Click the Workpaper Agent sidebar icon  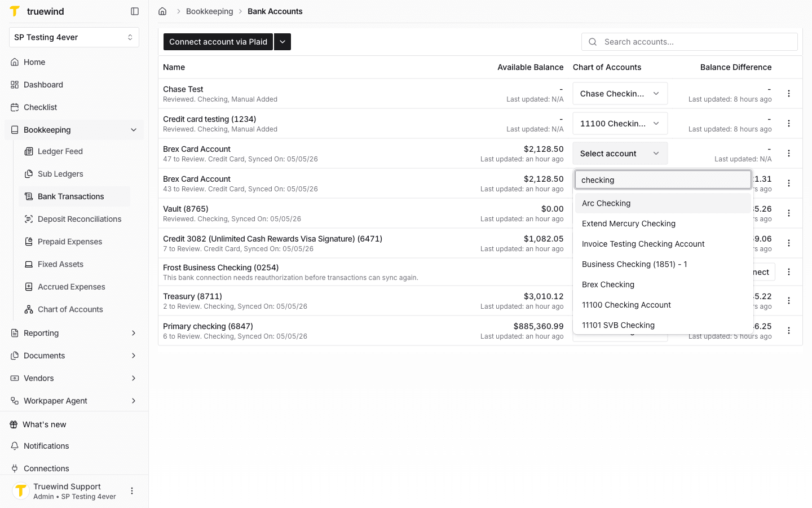coord(15,401)
